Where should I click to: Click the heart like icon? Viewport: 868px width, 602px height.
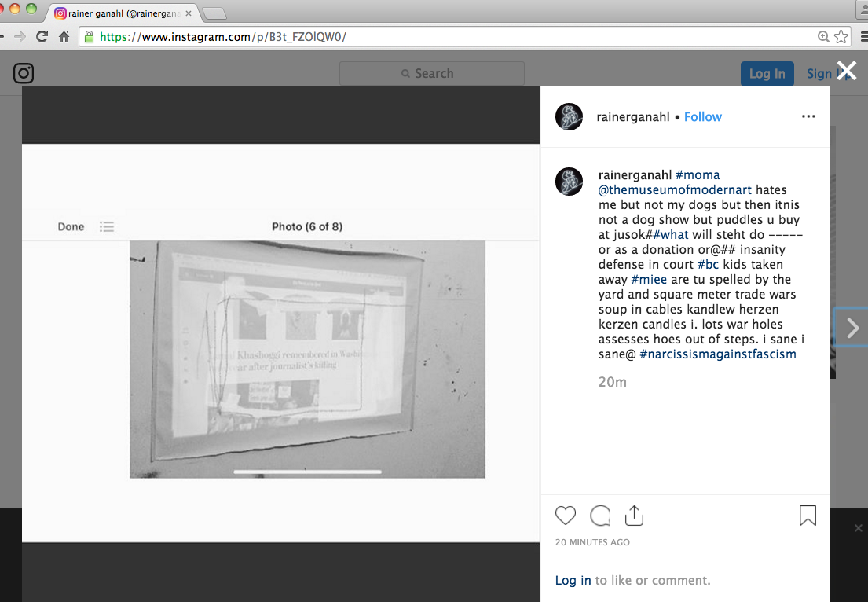point(566,516)
